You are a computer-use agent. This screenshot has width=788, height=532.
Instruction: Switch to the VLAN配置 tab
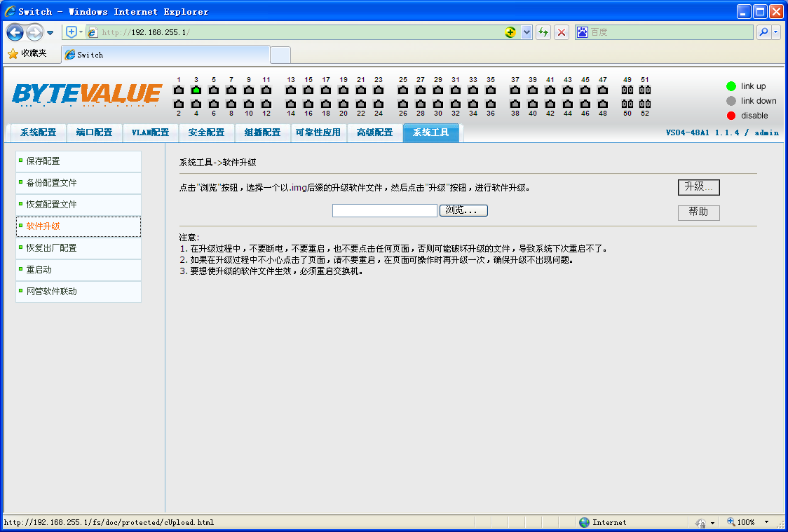pos(150,132)
